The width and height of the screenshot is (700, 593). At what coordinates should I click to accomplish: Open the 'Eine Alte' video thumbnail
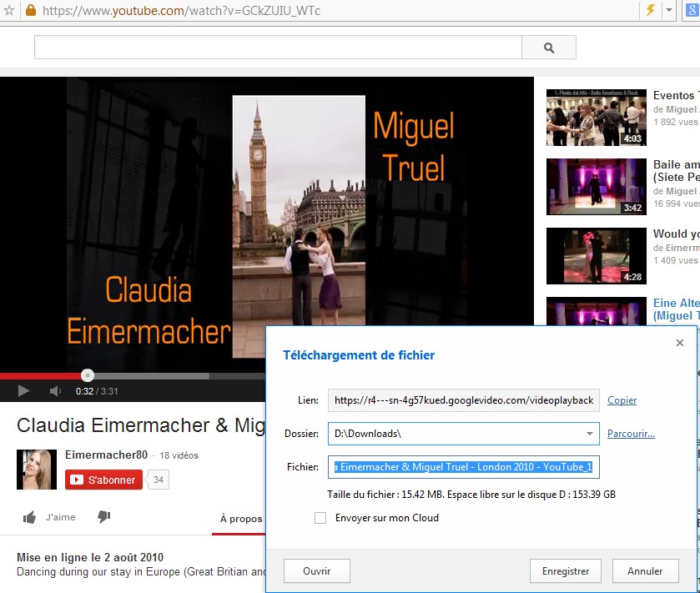(596, 311)
